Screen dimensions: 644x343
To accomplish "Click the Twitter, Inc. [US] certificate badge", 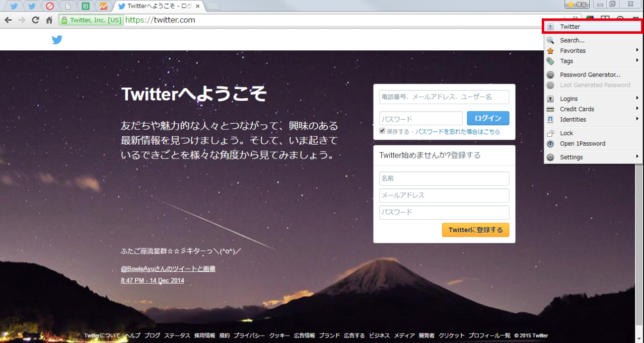I will (91, 20).
